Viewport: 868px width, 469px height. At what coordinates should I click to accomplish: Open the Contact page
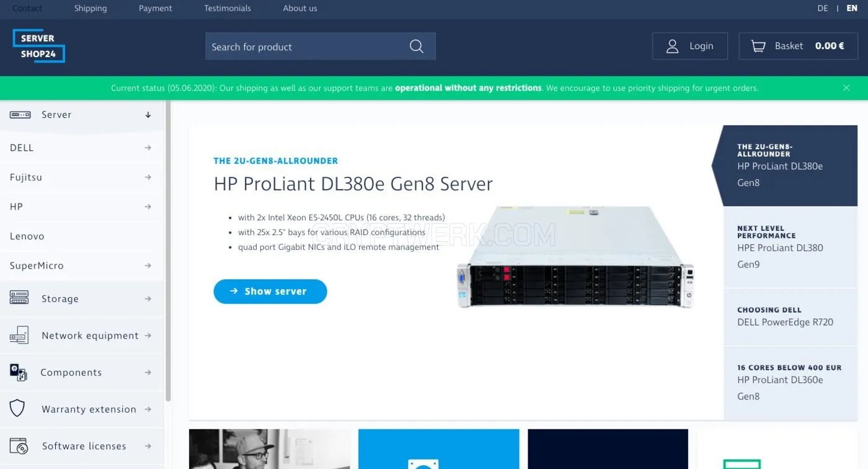click(x=27, y=9)
